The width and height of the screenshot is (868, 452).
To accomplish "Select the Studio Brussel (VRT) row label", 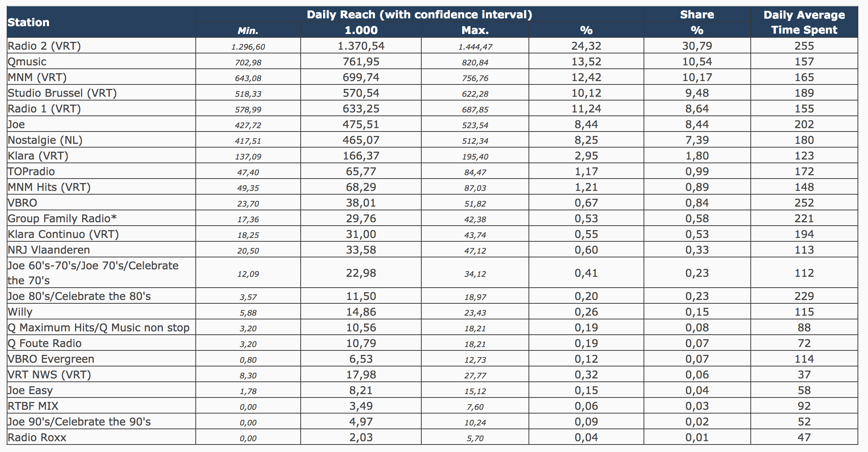I will [62, 93].
